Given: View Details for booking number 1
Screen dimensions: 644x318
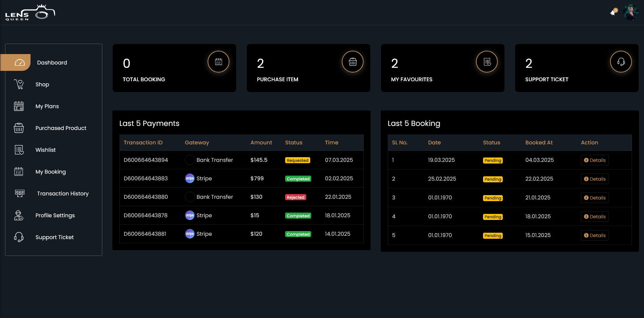Looking at the screenshot, I should 595,160.
